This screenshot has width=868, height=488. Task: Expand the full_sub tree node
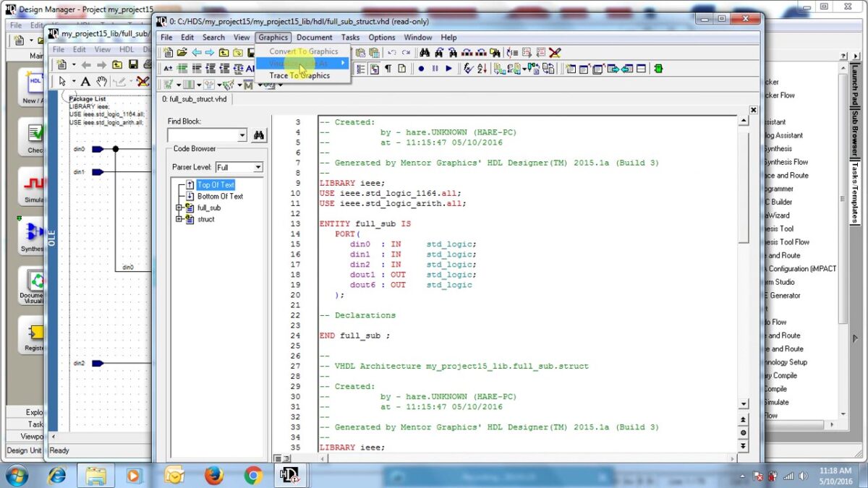tap(179, 207)
